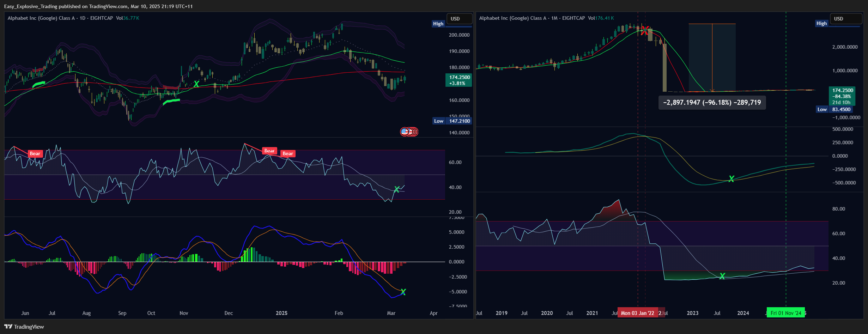
Task: Click the 200.0000 price level on the daily axis
Action: click(x=459, y=35)
